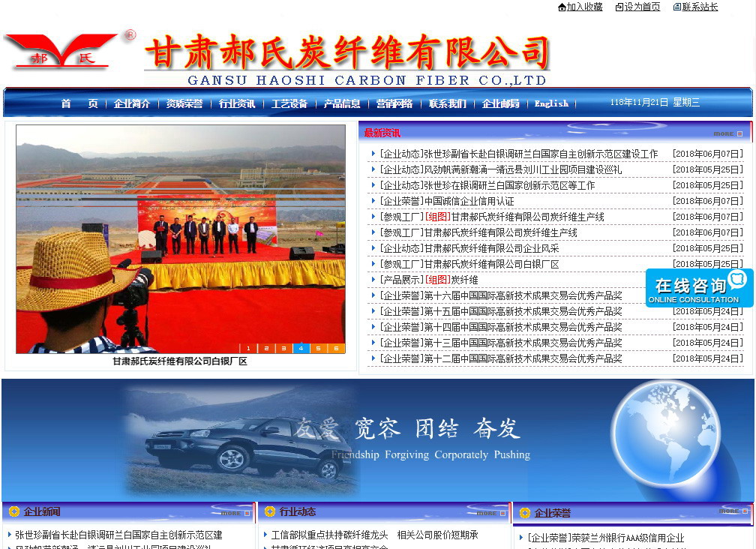This screenshot has height=549, width=756.
Task: Click the globe image in the banner
Action: pyautogui.click(x=665, y=433)
